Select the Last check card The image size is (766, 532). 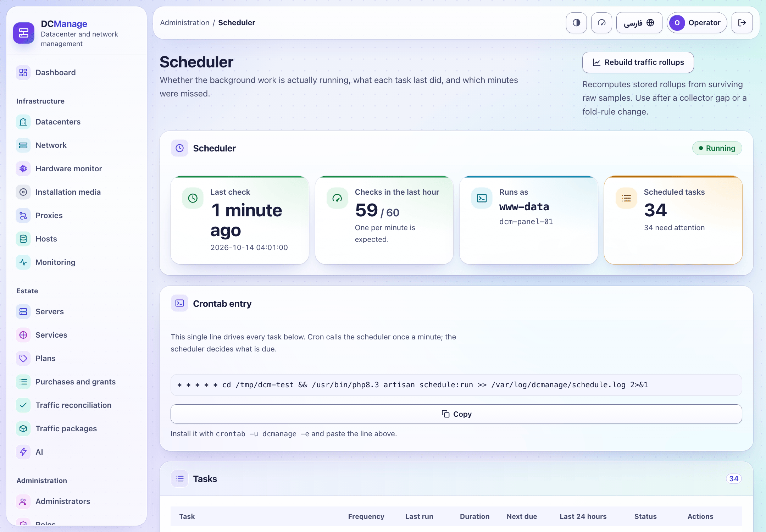coord(240,220)
